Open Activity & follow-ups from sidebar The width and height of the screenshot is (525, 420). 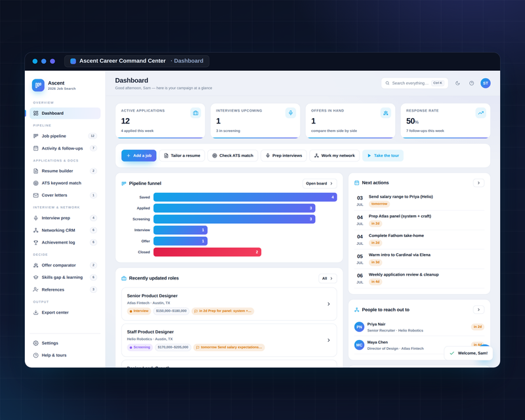tap(65, 148)
